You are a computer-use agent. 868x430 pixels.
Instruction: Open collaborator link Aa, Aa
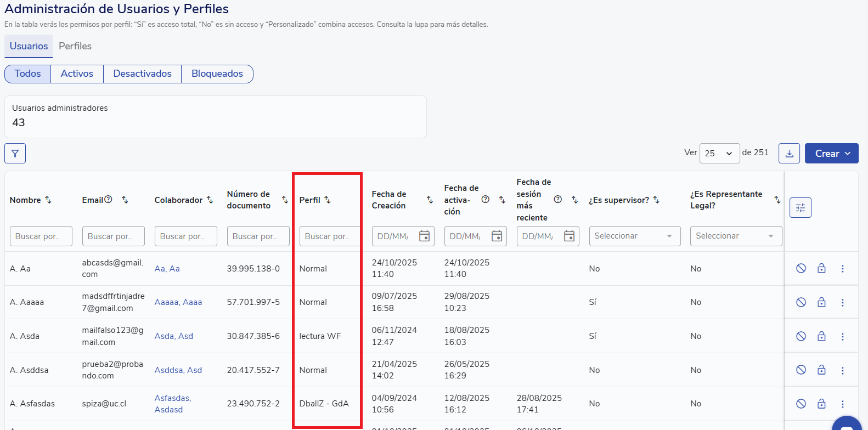click(x=167, y=269)
